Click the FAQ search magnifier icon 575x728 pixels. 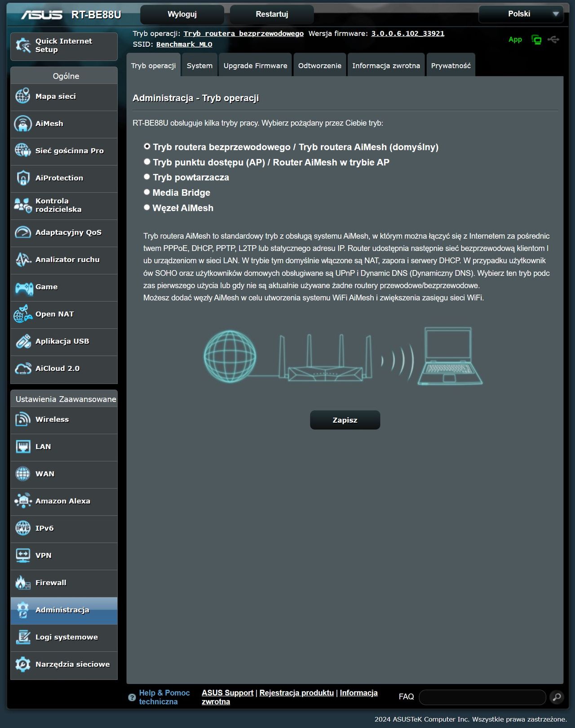pyautogui.click(x=557, y=697)
